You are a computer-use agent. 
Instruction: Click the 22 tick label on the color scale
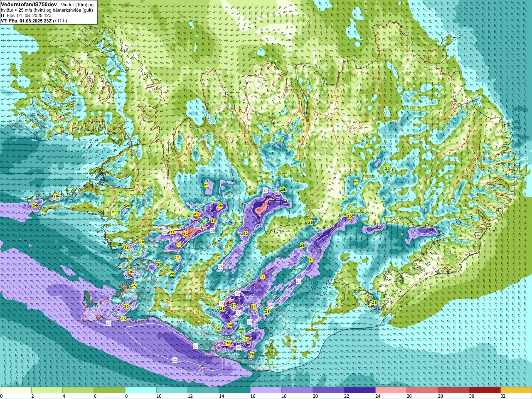(x=346, y=396)
